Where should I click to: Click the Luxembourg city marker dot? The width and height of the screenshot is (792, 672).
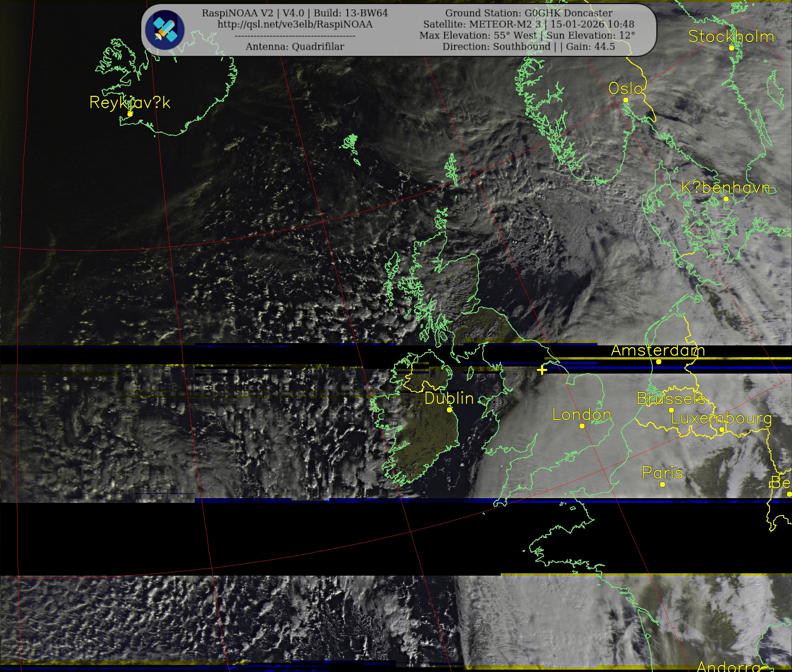[721, 430]
